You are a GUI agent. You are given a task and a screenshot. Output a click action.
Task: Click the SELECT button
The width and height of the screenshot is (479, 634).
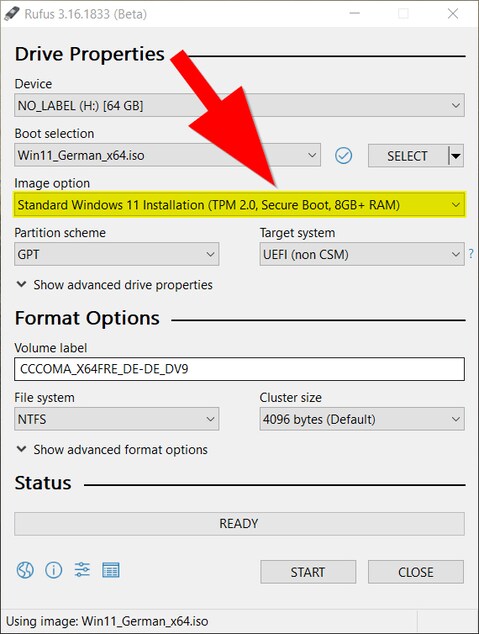click(x=408, y=156)
